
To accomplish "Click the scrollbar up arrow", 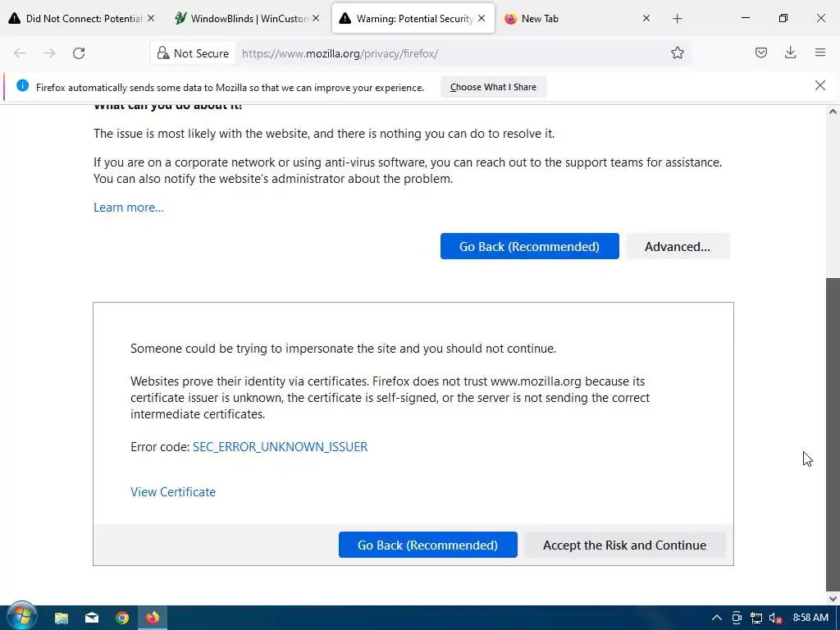I will (833, 112).
